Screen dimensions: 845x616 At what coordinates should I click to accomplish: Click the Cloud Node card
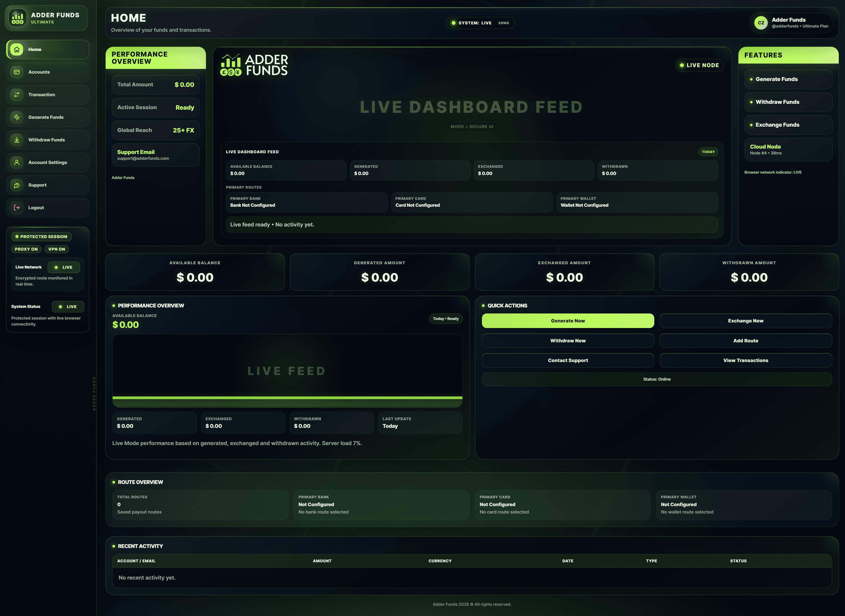point(788,149)
